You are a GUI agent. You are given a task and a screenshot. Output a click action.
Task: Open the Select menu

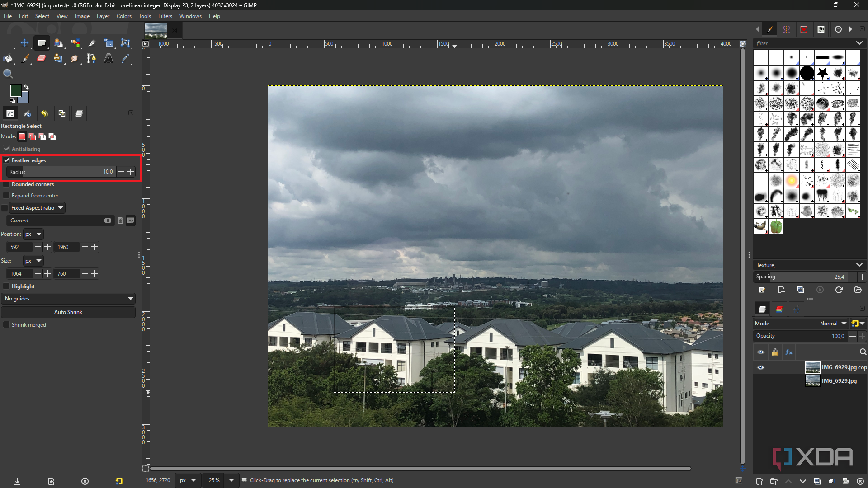(x=42, y=16)
